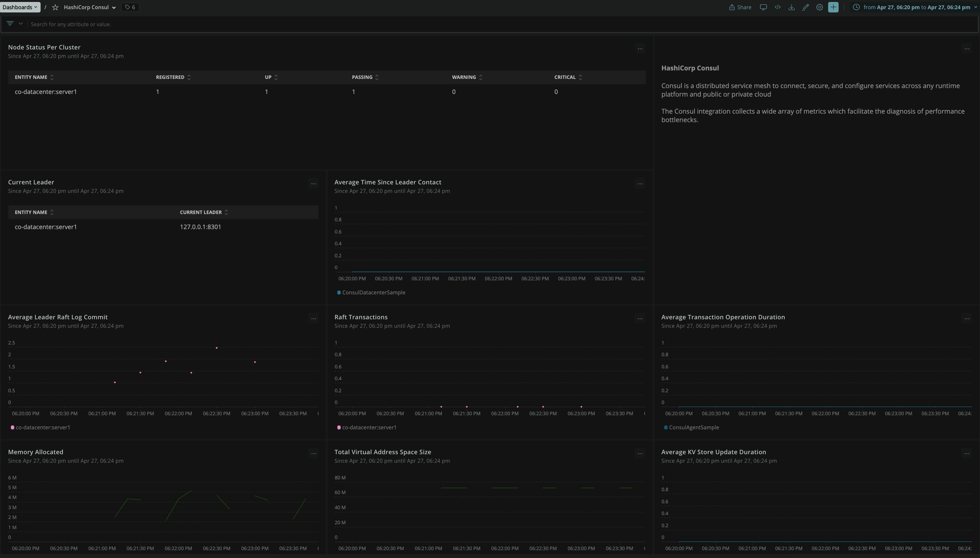
Task: Click the export download icon
Action: 791,7
